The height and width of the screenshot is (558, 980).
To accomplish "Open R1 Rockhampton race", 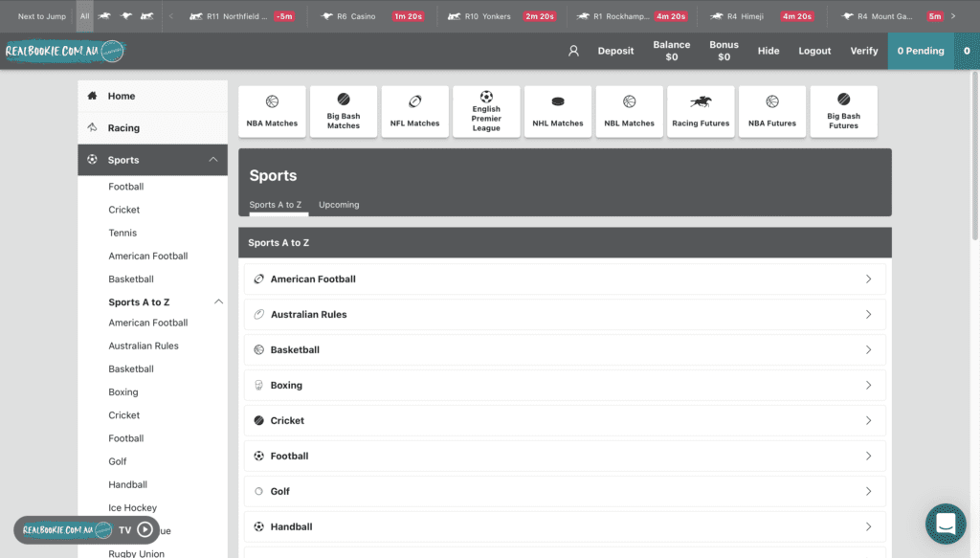I will click(x=632, y=16).
